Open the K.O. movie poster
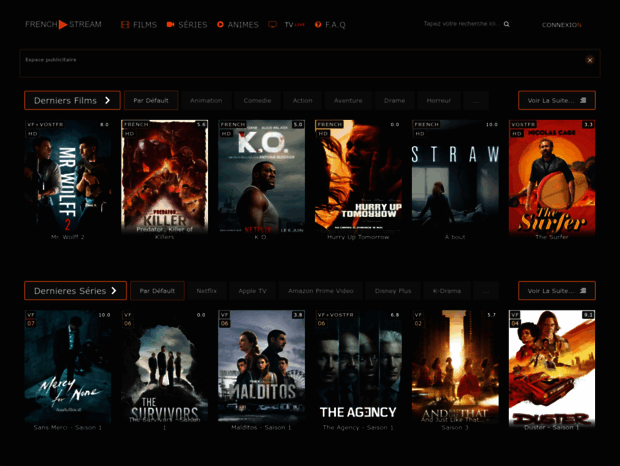 pos(261,176)
